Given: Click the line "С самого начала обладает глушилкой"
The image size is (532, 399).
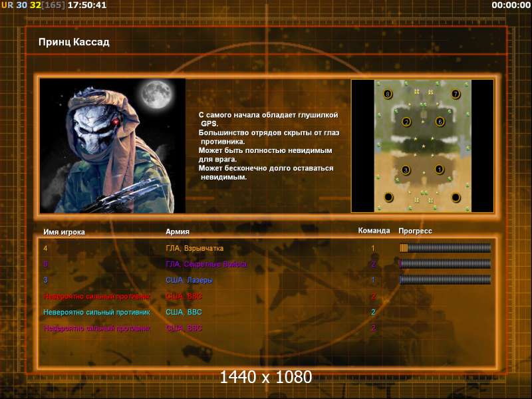Looking at the screenshot, I should click(269, 115).
